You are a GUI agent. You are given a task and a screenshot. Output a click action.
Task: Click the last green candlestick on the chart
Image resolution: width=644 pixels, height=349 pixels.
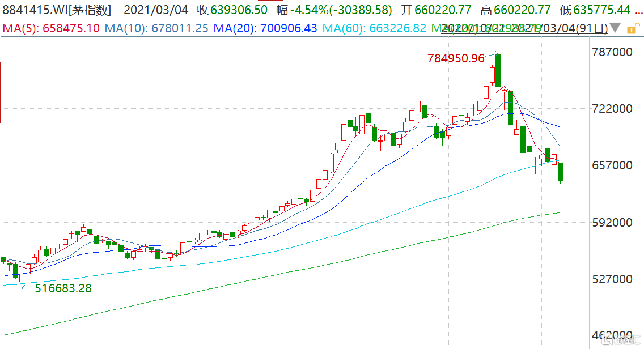(560, 172)
